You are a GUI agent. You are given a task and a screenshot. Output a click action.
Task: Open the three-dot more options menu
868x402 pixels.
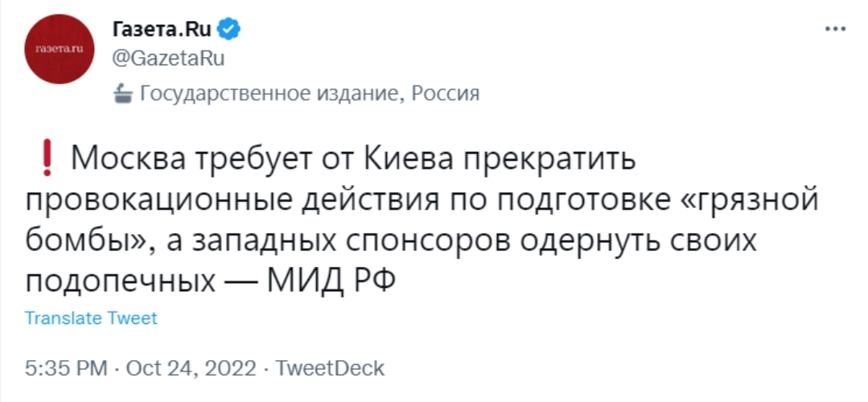click(x=836, y=29)
